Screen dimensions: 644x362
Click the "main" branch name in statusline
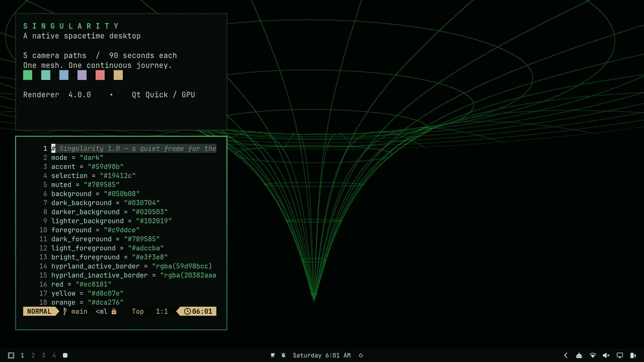(79, 312)
